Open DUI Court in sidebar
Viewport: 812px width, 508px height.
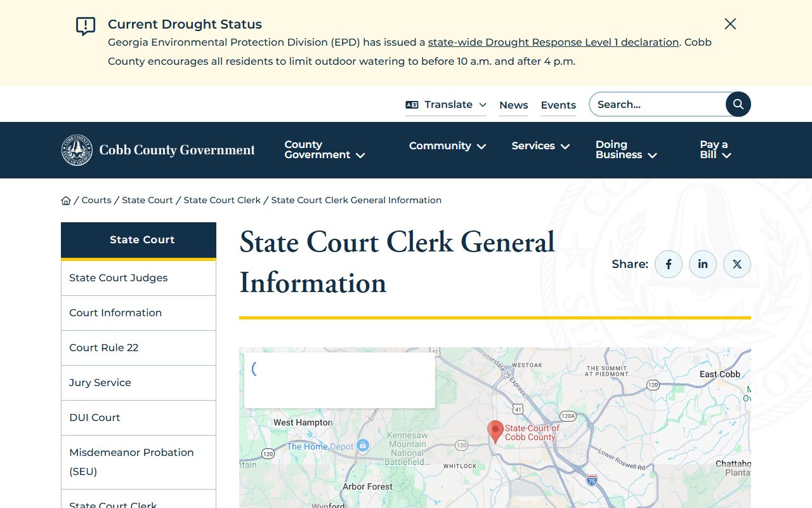coord(138,418)
